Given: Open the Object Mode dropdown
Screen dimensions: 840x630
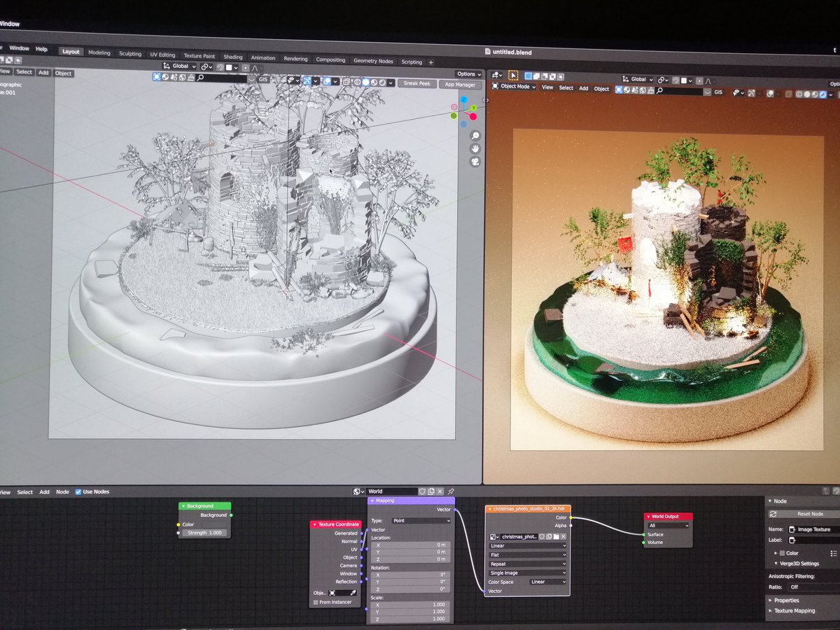Looking at the screenshot, I should click(x=514, y=87).
